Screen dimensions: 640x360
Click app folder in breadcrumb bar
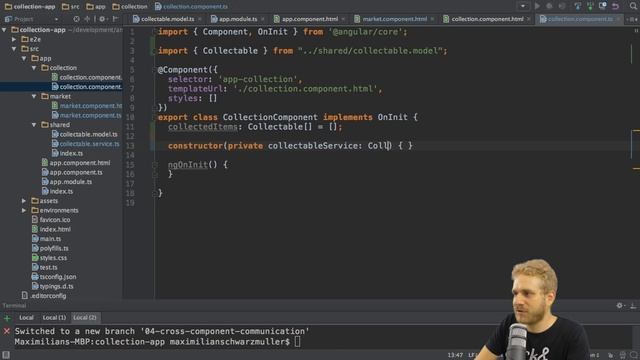96,7
